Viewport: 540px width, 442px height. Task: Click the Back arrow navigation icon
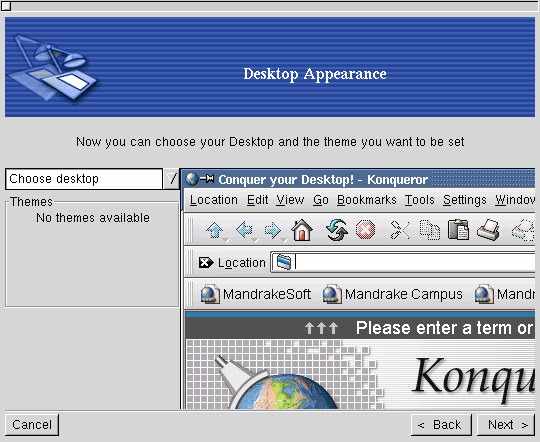coord(244,230)
